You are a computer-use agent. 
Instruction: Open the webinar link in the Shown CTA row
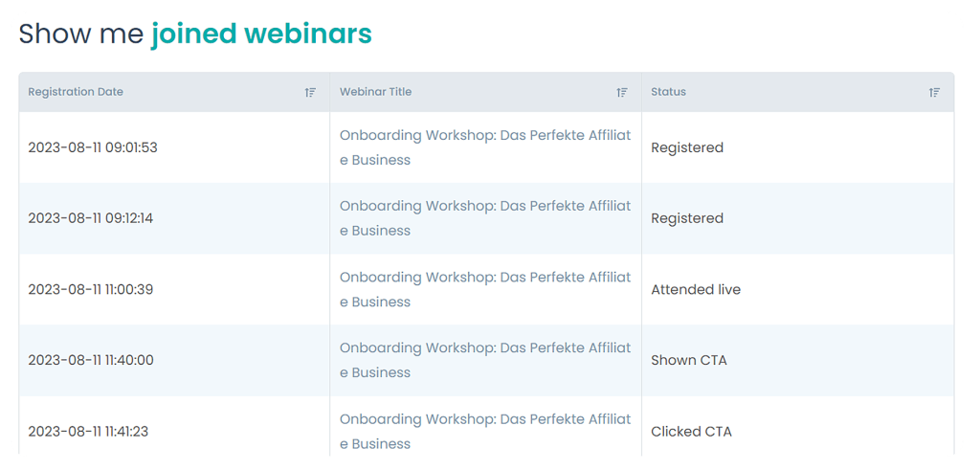click(484, 348)
